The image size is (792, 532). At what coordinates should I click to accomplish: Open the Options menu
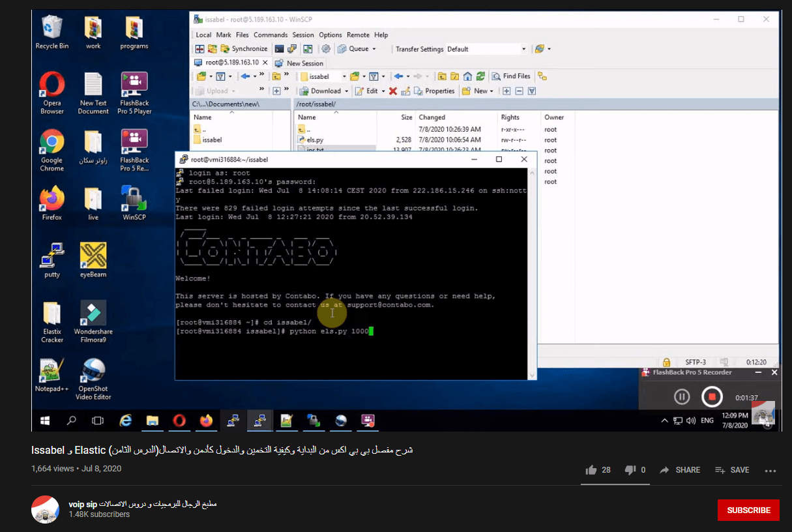[330, 35]
